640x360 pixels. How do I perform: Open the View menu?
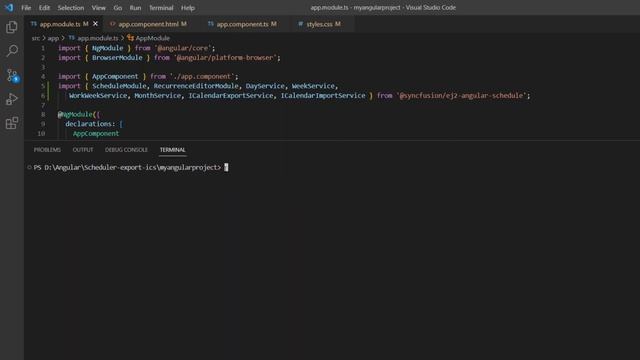[x=98, y=8]
